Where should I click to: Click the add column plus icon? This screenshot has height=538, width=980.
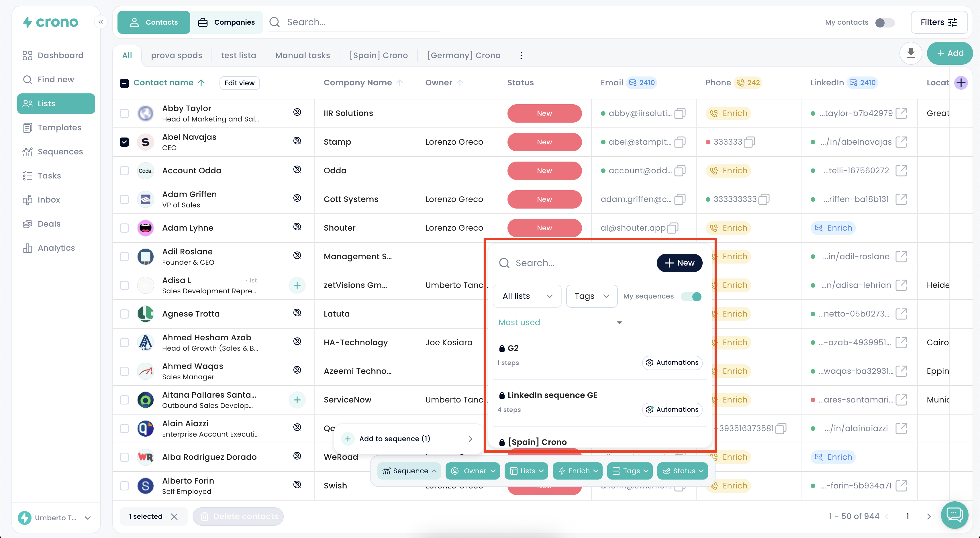click(961, 83)
